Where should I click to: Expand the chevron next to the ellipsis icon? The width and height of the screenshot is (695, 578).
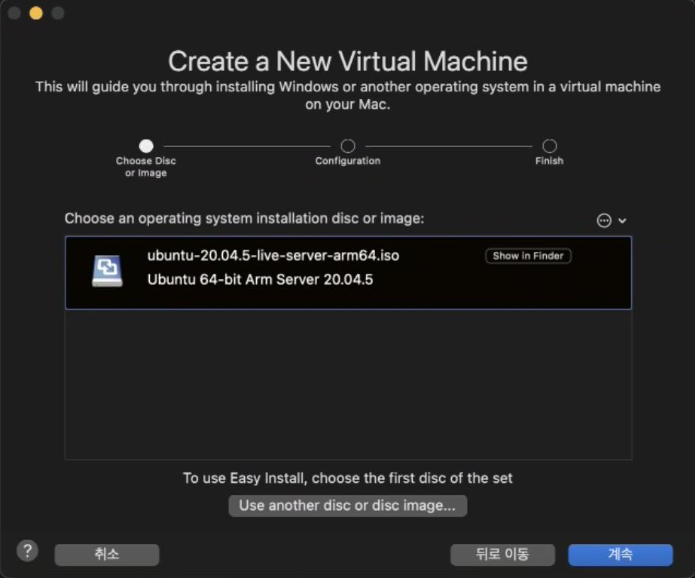coord(622,220)
